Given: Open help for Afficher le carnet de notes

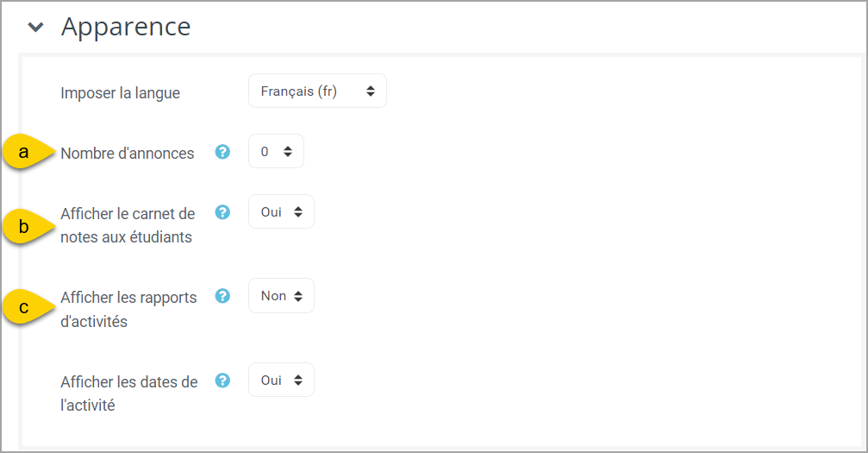Looking at the screenshot, I should coord(222,211).
